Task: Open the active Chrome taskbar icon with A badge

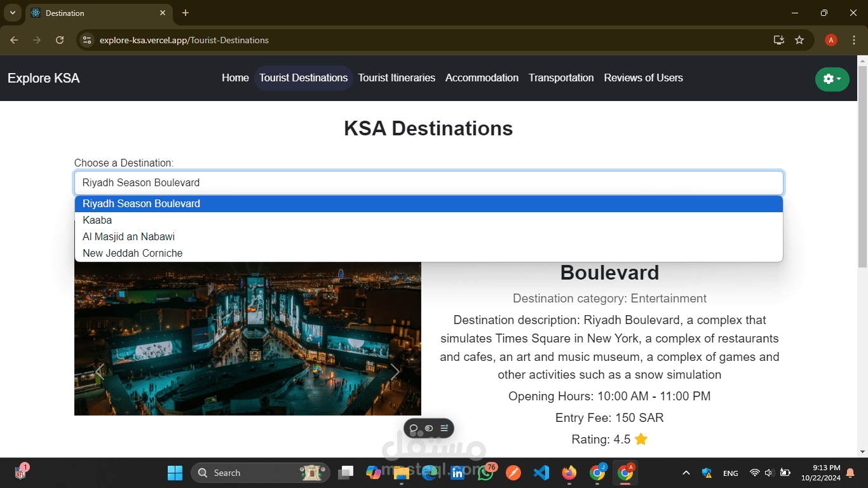Action: pos(625,473)
